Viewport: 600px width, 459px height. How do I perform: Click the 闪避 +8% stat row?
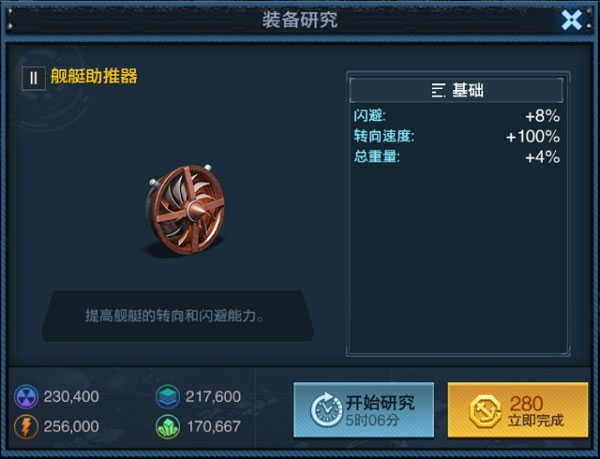click(x=457, y=116)
